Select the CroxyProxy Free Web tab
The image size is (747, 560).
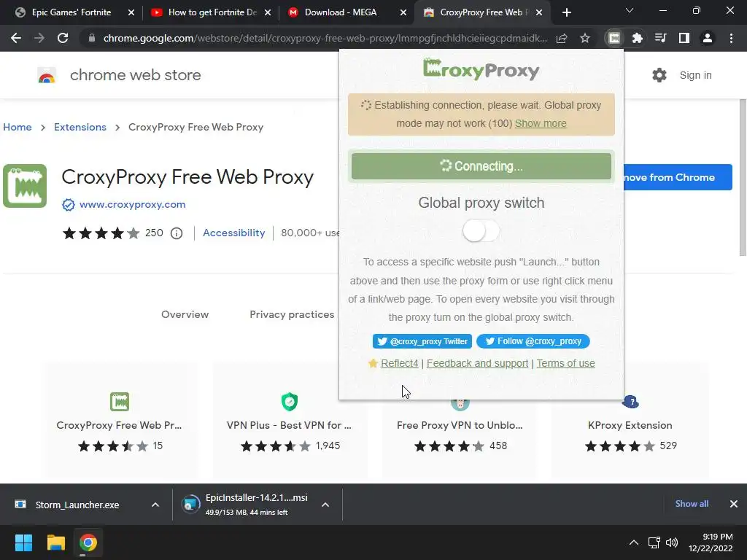coord(481,12)
